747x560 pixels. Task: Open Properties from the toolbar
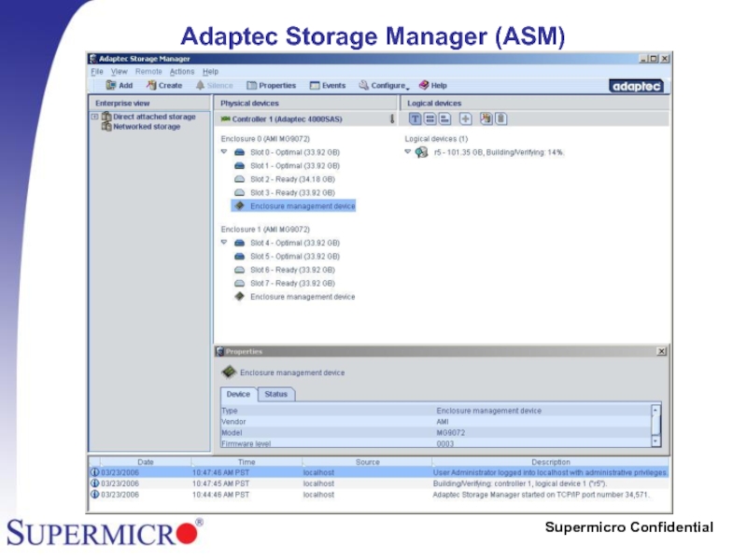271,86
